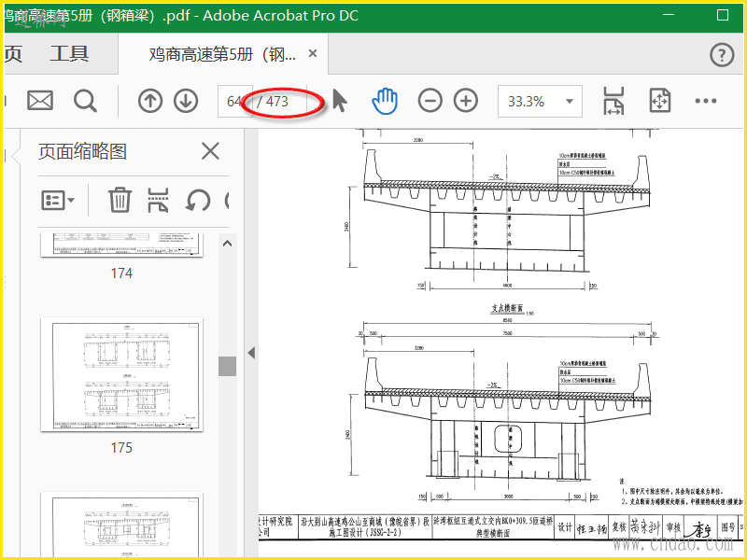Open the help question mark
The width and height of the screenshot is (747, 560).
(x=722, y=55)
